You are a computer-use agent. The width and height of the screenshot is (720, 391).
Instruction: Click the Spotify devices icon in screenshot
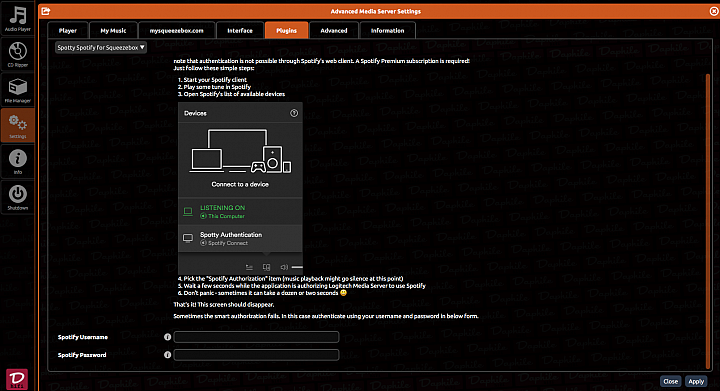click(266, 267)
